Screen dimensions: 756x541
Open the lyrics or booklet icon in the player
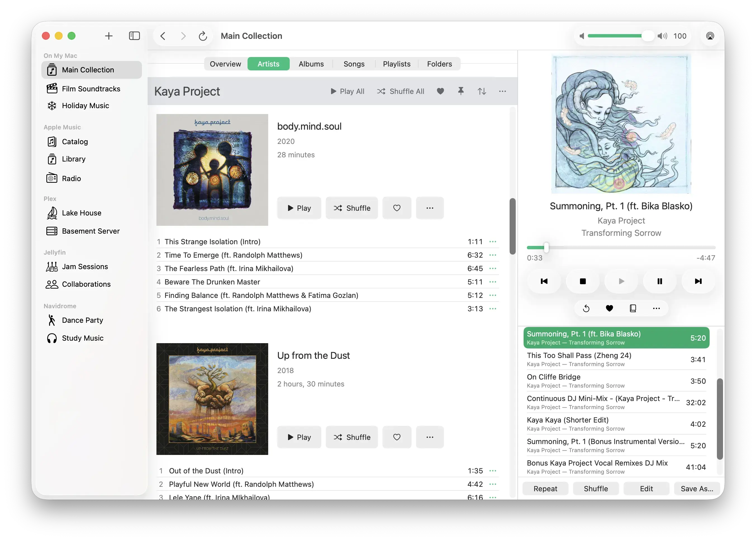click(633, 309)
